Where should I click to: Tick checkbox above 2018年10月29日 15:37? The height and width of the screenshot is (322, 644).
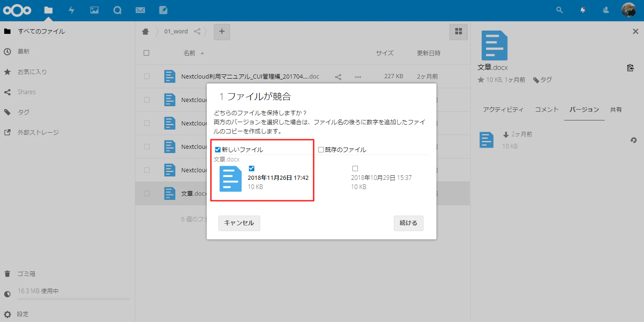point(355,169)
